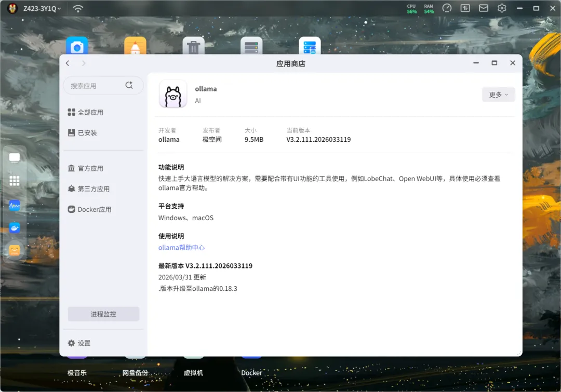This screenshot has height=392, width=561.
Task: Click the 进程监控 button
Action: (103, 314)
